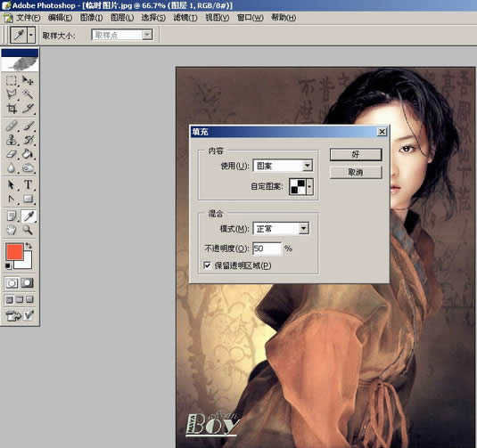
Task: Open the 文件(F) menu
Action: pos(28,18)
